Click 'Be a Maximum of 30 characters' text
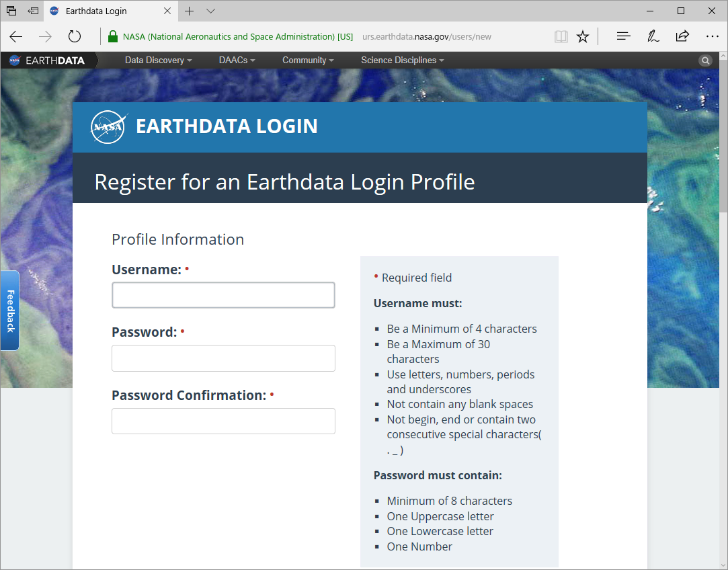 pyautogui.click(x=438, y=352)
